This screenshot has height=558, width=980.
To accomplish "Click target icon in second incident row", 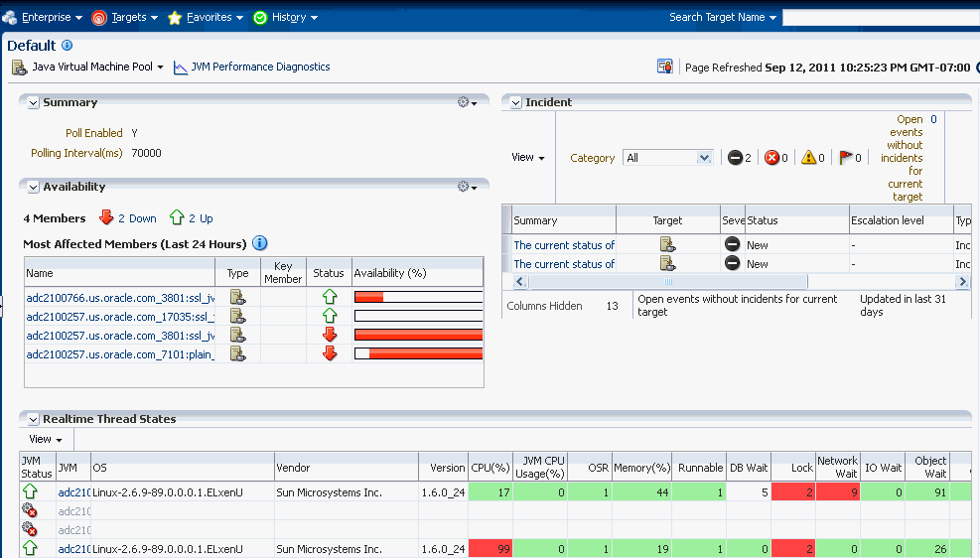I will tap(667, 263).
